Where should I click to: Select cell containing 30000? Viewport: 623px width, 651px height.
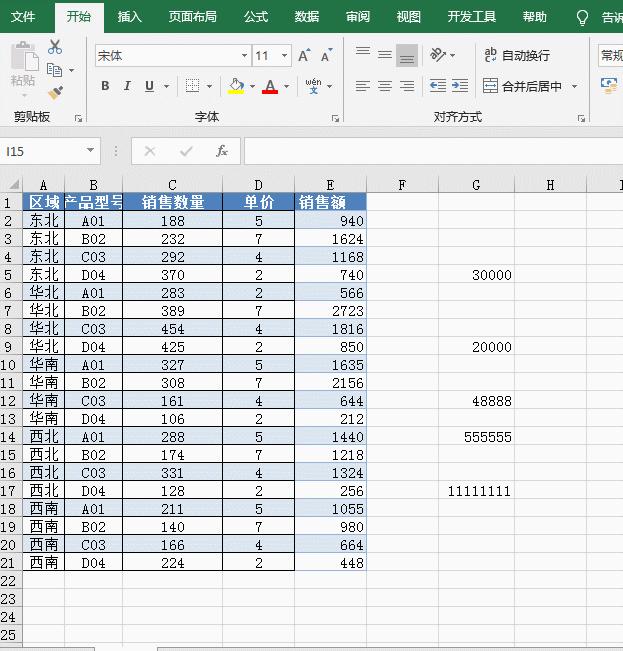(476, 275)
